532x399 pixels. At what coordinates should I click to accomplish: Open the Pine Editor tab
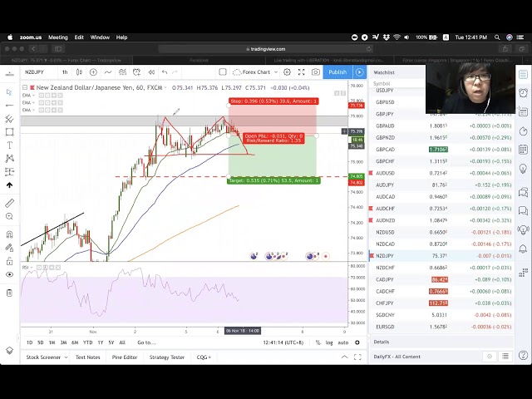point(124,357)
